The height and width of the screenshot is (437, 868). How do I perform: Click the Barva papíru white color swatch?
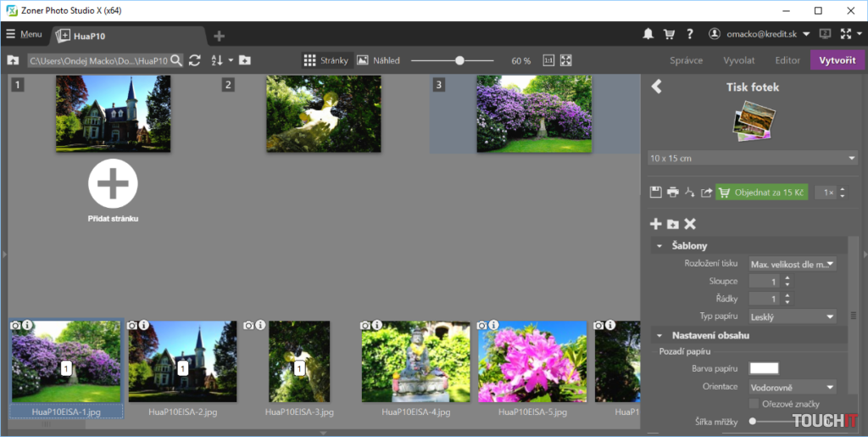[x=764, y=368]
